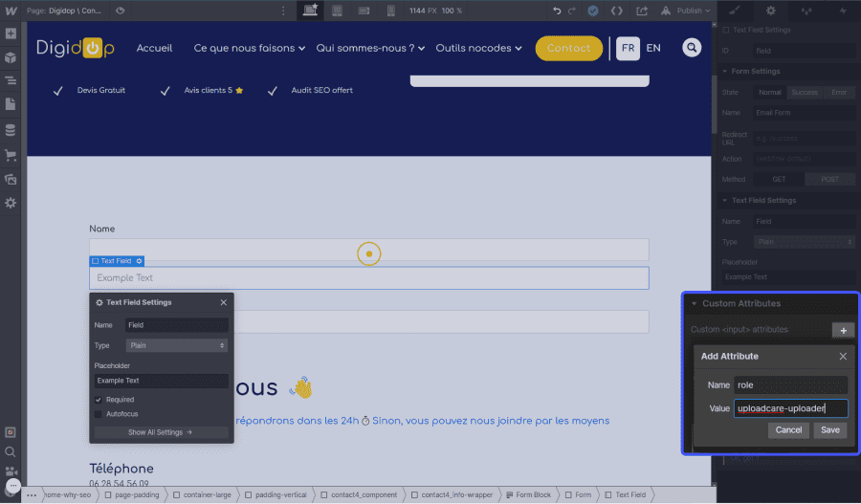Click the site search magnifier in navbar
This screenshot has height=504, width=861.
[692, 48]
